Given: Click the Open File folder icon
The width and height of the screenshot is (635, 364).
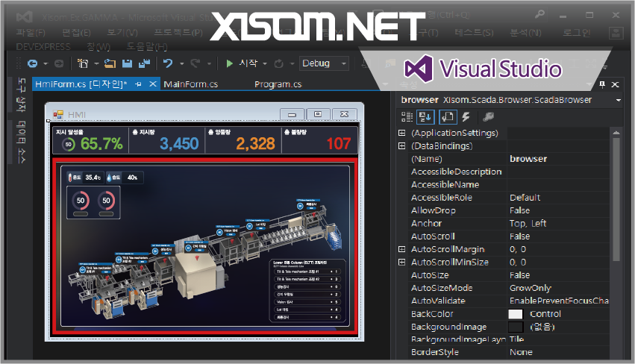Looking at the screenshot, I should coord(110,63).
